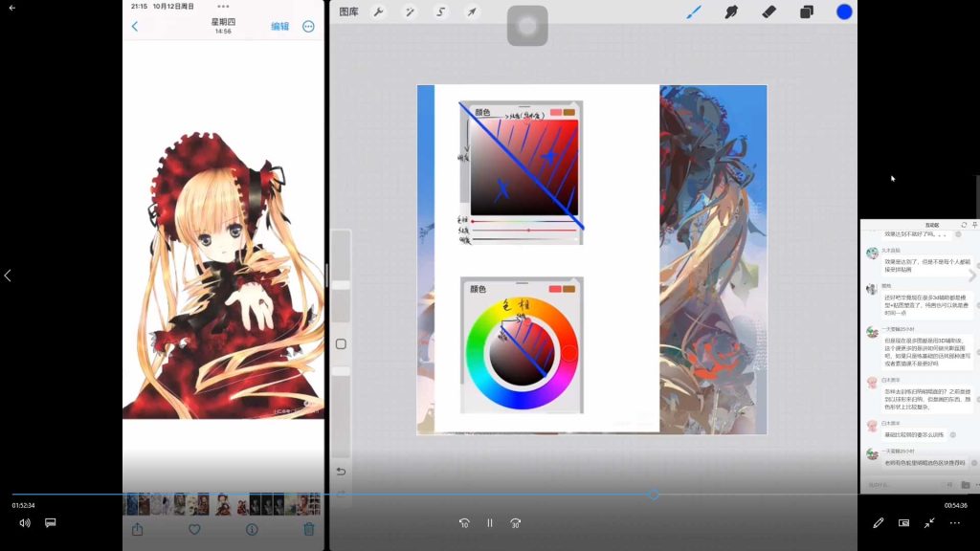Select the Transform arrow tool

click(471, 12)
